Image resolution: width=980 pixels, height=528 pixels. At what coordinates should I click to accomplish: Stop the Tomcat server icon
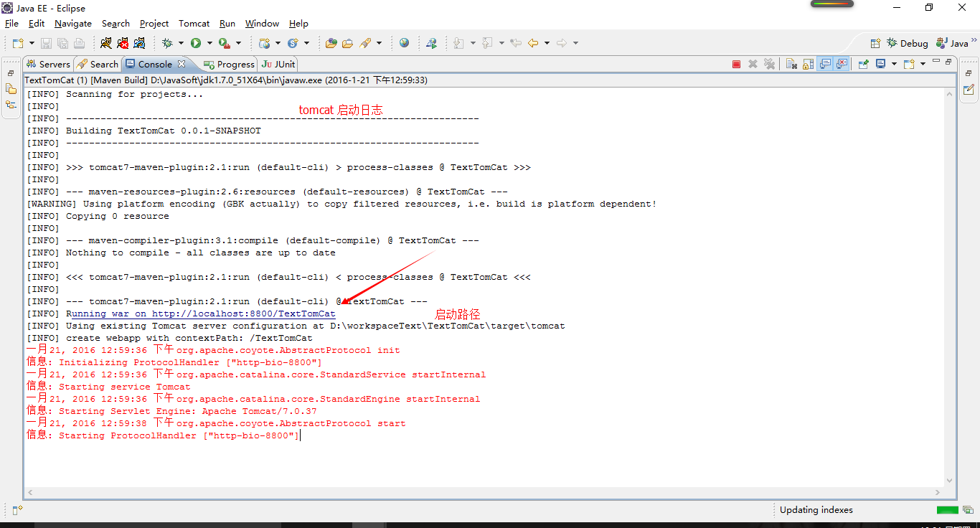pyautogui.click(x=123, y=43)
